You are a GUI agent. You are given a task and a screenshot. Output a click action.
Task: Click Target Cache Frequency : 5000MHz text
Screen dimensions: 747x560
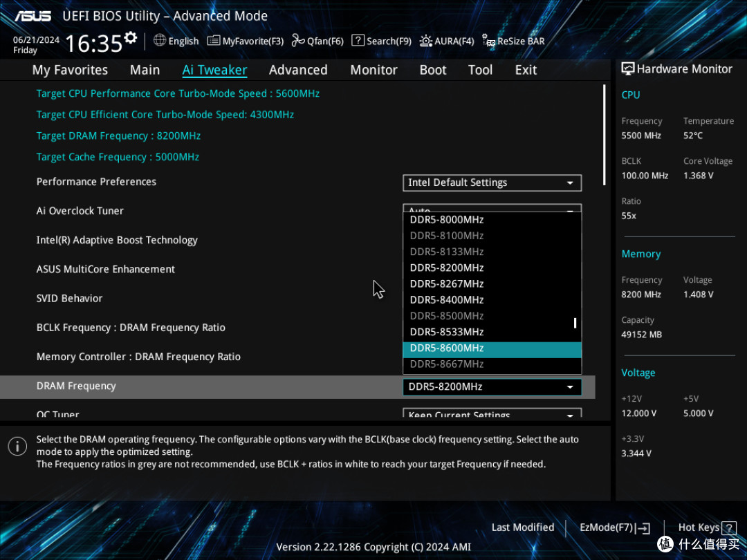(x=118, y=157)
